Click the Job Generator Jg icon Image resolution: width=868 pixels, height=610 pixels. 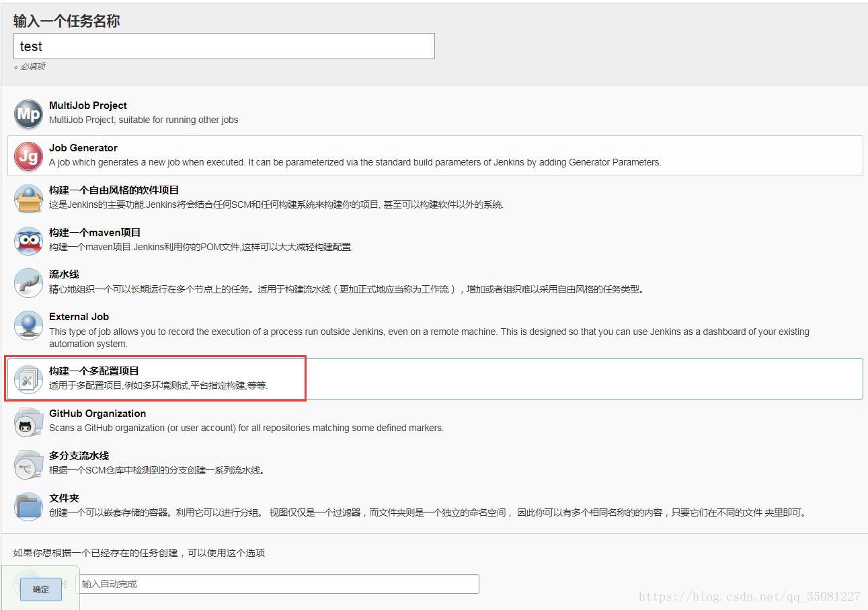pyautogui.click(x=28, y=156)
